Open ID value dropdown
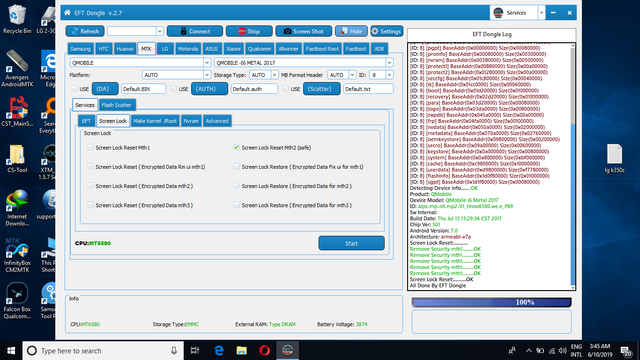 tap(389, 75)
